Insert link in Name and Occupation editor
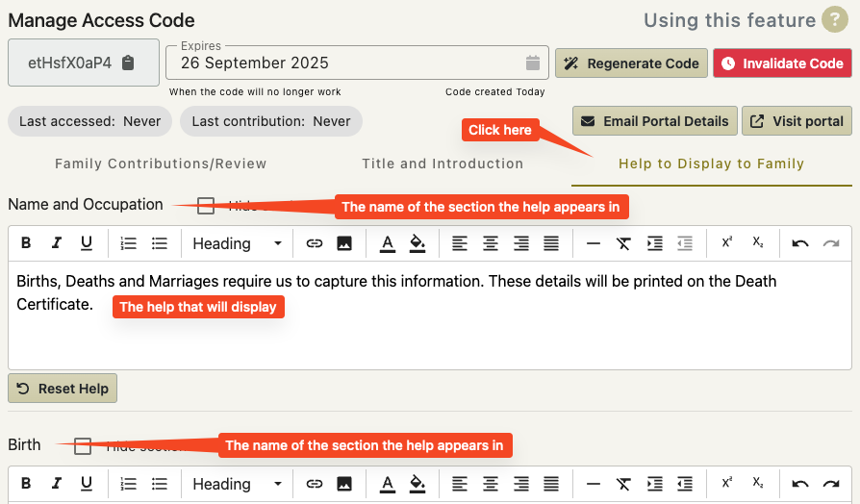 point(314,243)
